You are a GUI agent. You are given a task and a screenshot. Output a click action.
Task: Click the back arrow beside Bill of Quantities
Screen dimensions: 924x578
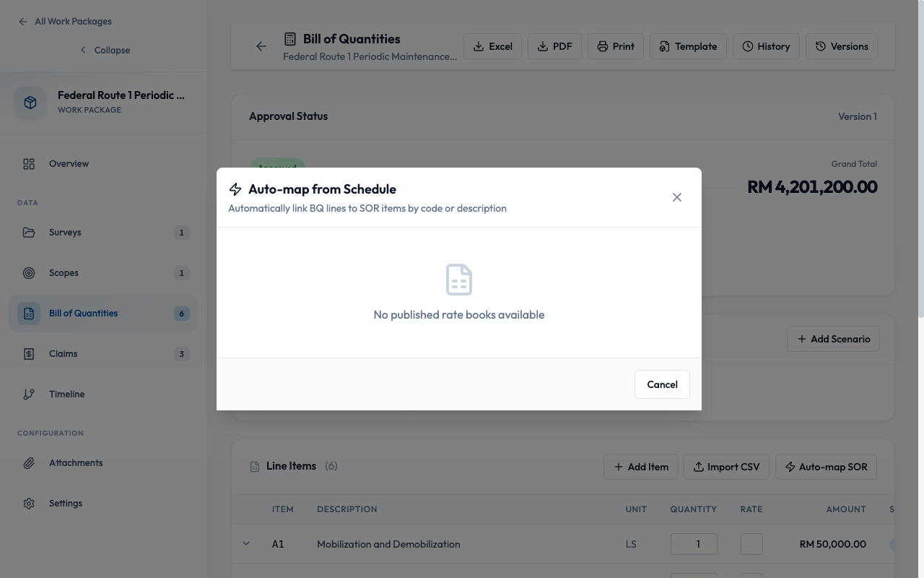[261, 46]
